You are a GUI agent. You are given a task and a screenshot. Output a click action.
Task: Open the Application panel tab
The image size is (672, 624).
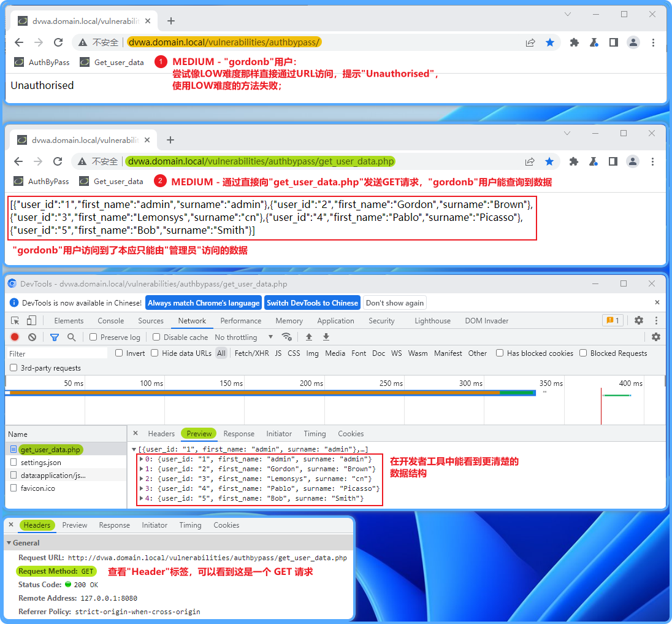(x=335, y=321)
